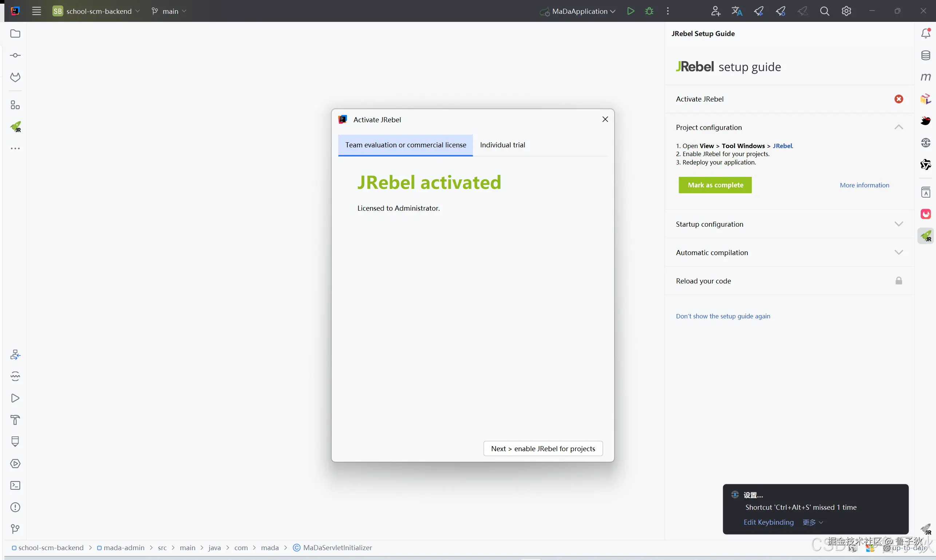Click the Mark as complete button

click(x=715, y=185)
